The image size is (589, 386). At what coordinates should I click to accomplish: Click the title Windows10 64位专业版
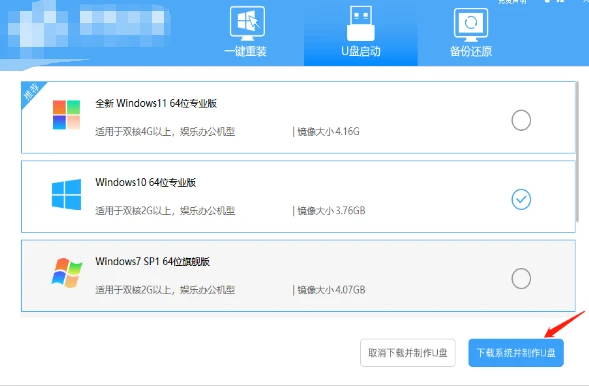146,182
